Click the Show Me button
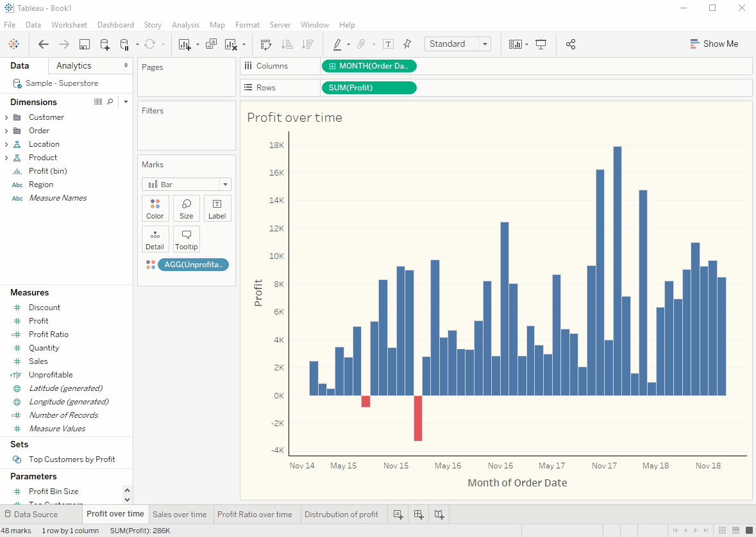Screen dimensions: 756x537 pyautogui.click(x=714, y=44)
